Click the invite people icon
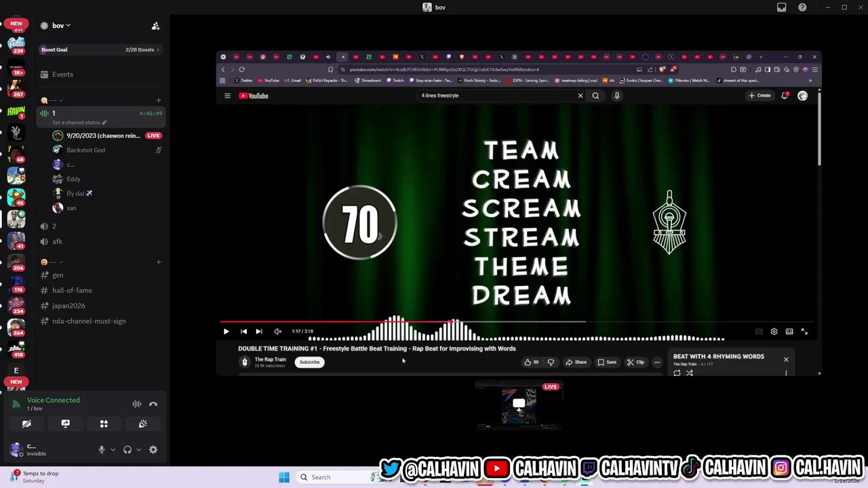868x488 pixels. [x=155, y=26]
